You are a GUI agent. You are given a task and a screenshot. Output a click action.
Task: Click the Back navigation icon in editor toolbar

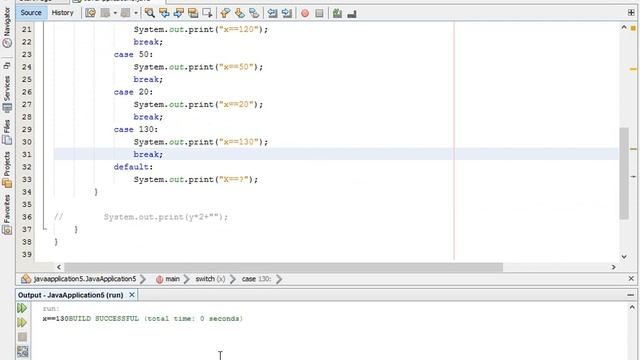point(105,13)
